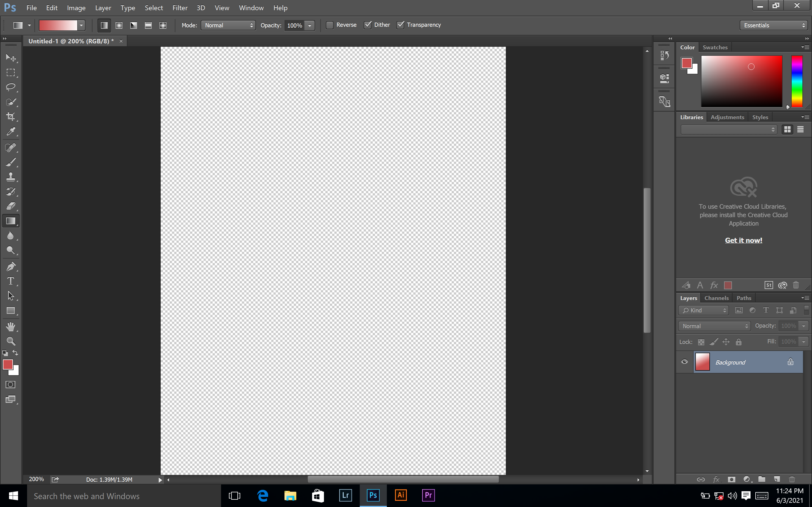Image resolution: width=812 pixels, height=507 pixels.
Task: Open the Filter menu
Action: (180, 8)
